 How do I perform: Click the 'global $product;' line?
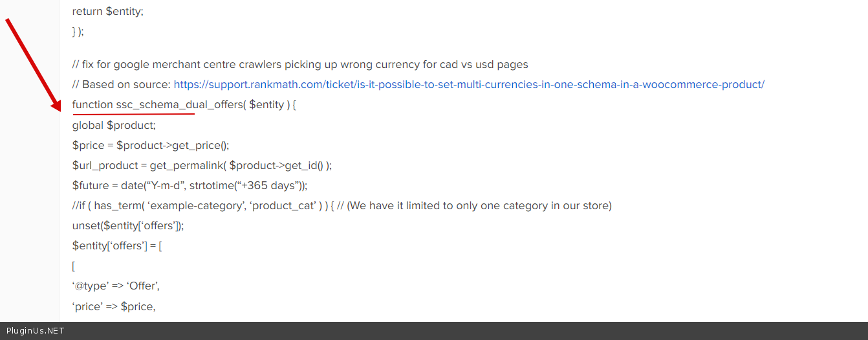point(114,125)
